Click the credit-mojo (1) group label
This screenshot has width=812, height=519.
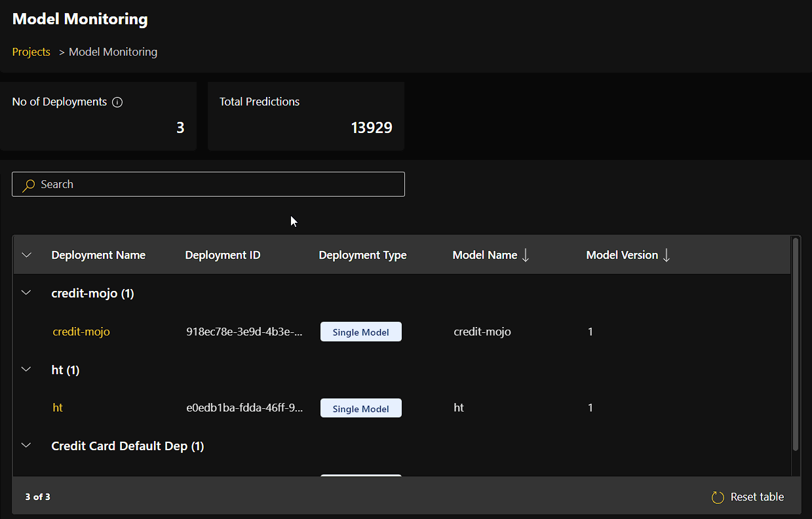click(92, 294)
